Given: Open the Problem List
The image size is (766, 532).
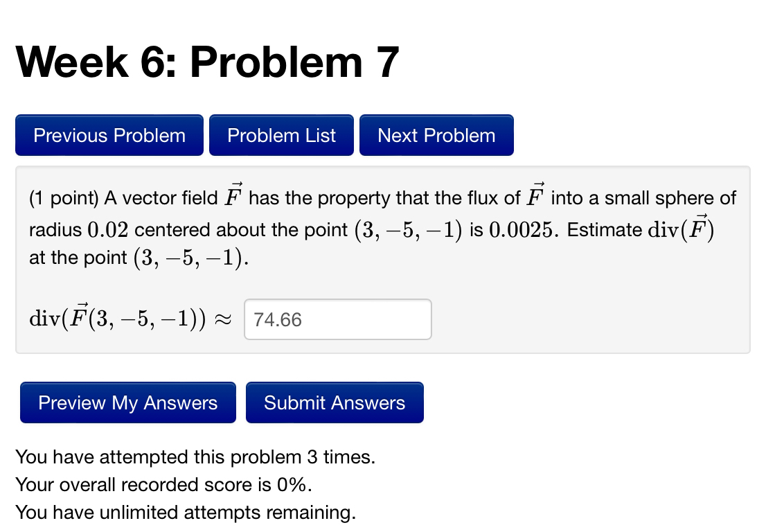Looking at the screenshot, I should pos(281,135).
